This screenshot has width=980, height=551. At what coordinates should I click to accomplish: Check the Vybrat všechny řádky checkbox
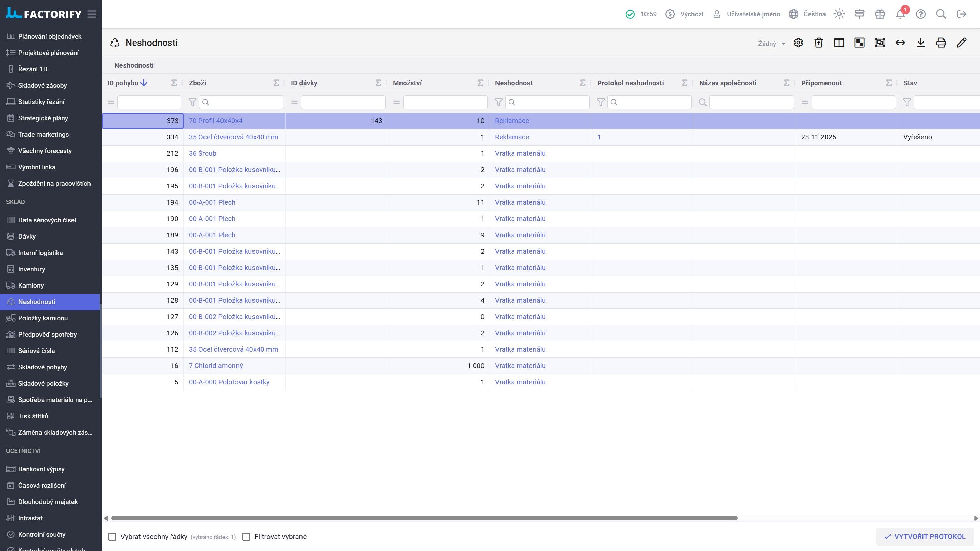click(x=112, y=537)
